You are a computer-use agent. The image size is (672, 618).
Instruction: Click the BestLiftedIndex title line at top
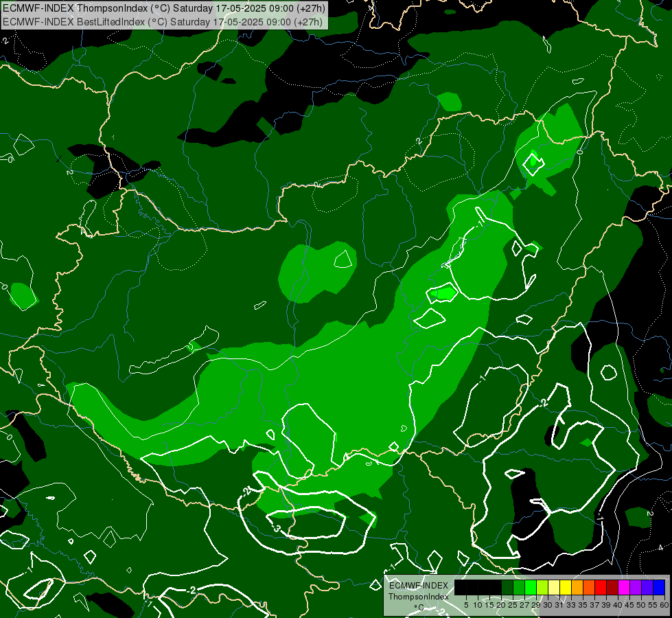(x=163, y=21)
